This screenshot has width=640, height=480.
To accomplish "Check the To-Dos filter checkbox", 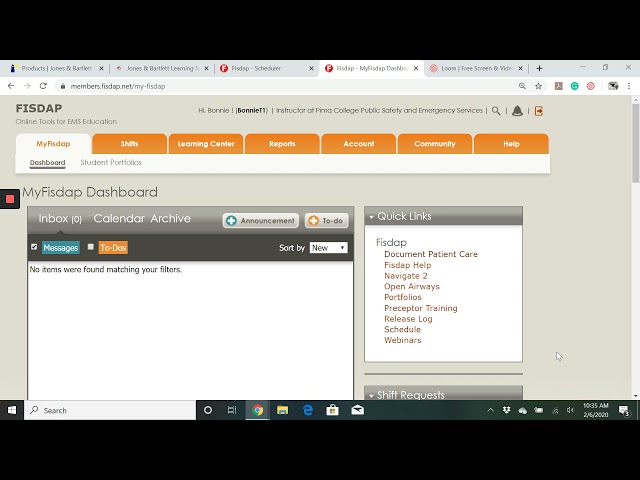I will (x=91, y=247).
